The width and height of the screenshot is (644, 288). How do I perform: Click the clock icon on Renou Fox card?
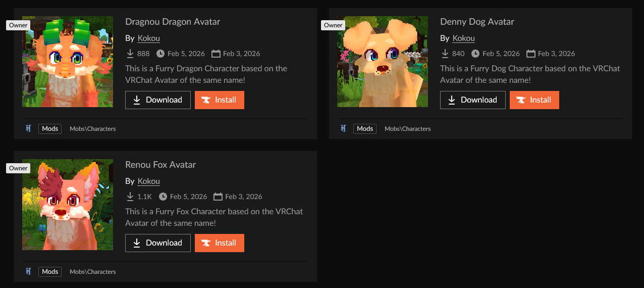click(x=163, y=197)
